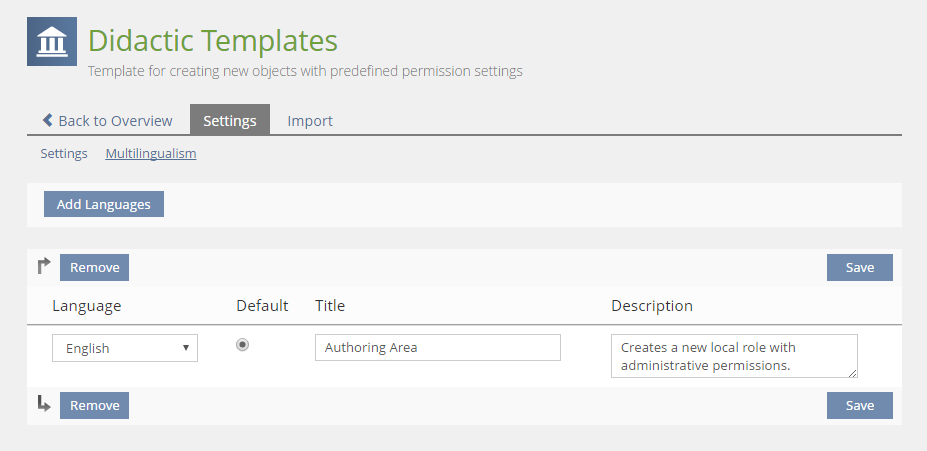Focus the Title field containing Authoring Area
The width and height of the screenshot is (927, 451).
pos(437,348)
